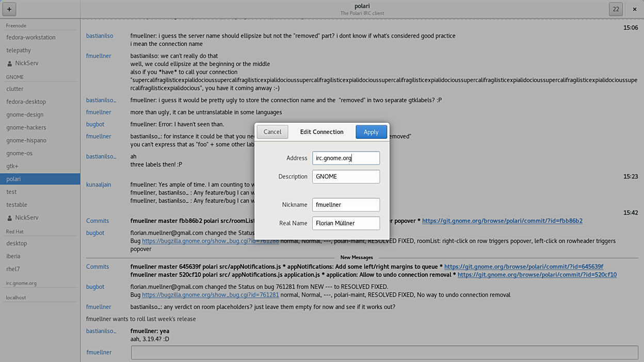This screenshot has width=644, height=362.
Task: Click the Real Name text field
Action: 346,223
